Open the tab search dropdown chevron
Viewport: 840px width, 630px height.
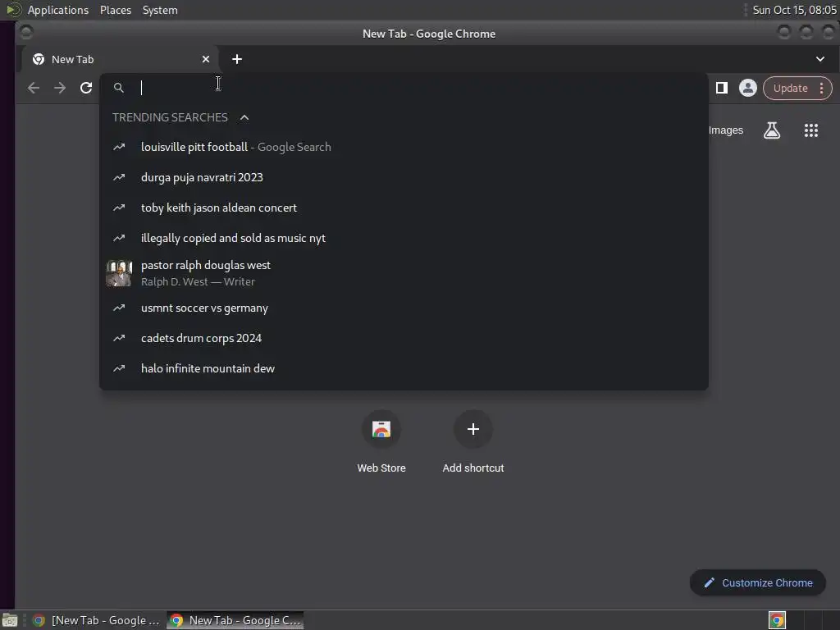pos(819,59)
